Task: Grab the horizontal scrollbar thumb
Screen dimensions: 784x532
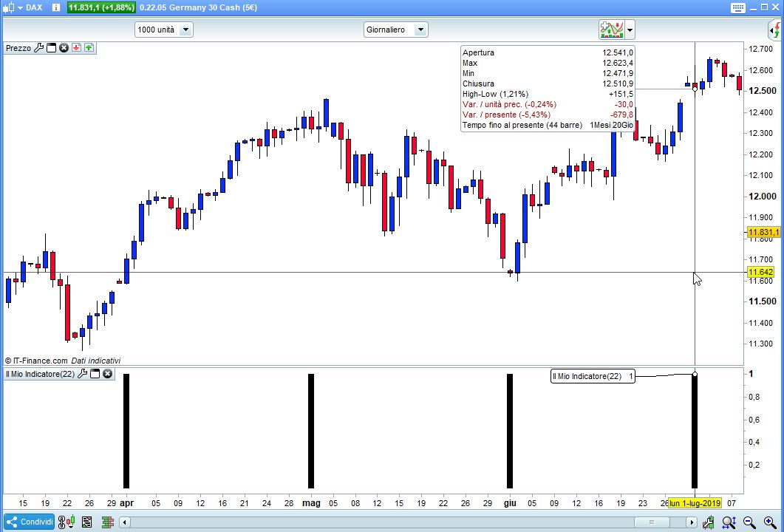Action: (x=651, y=522)
